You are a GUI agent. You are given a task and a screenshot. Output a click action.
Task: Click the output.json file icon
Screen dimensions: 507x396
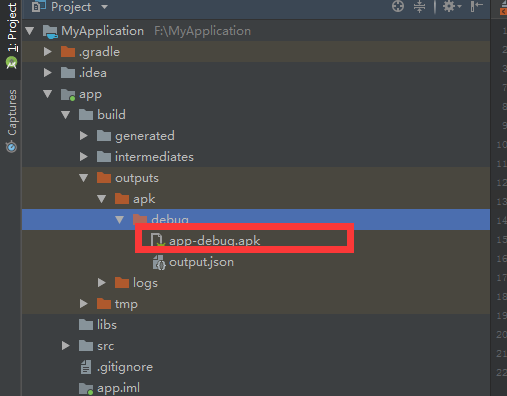coord(159,262)
